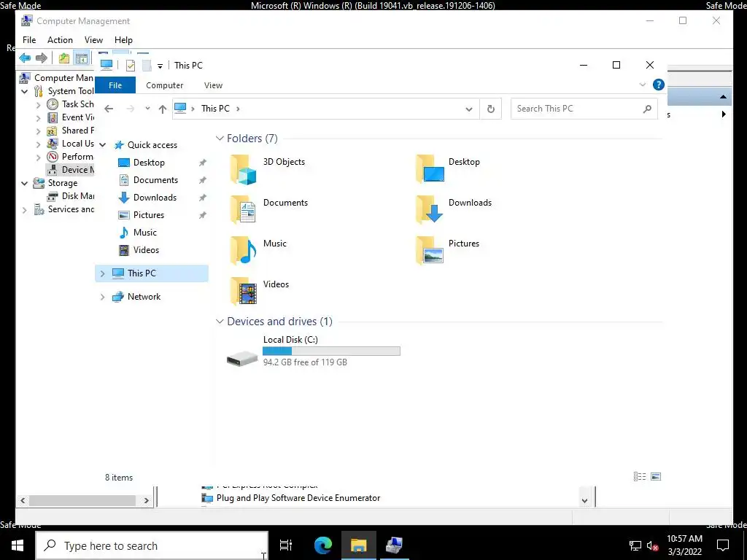Click the Computer Management Back toolbar arrow
747x560 pixels.
click(x=25, y=58)
